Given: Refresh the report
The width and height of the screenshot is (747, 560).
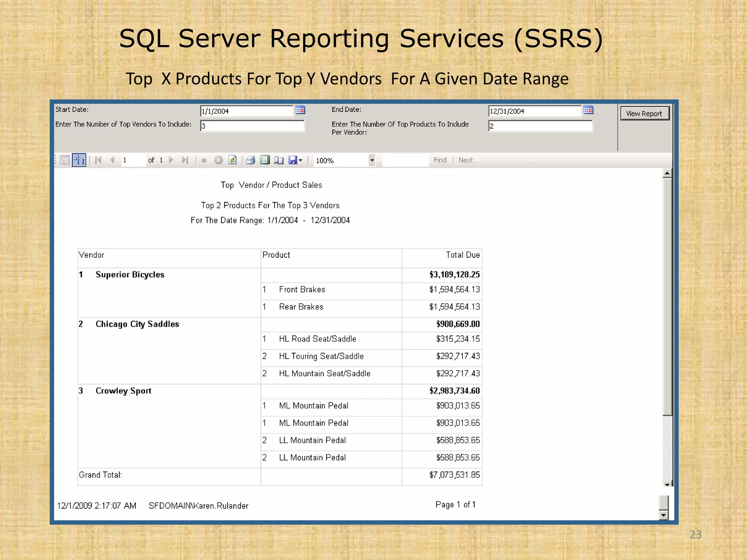Looking at the screenshot, I should tap(233, 160).
